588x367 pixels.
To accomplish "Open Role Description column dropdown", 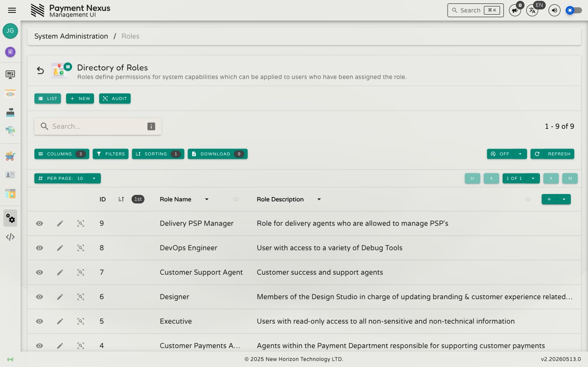I will click(319, 199).
